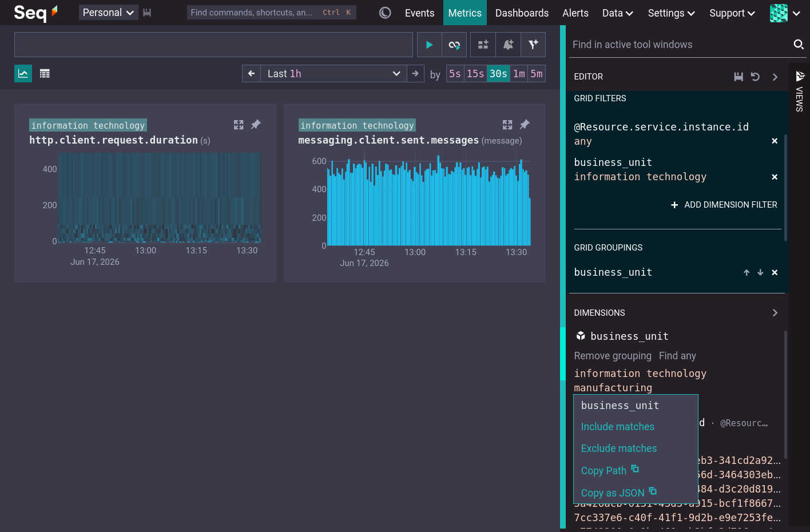Select 5m interval
Image resolution: width=810 pixels, height=532 pixels.
pyautogui.click(x=537, y=74)
